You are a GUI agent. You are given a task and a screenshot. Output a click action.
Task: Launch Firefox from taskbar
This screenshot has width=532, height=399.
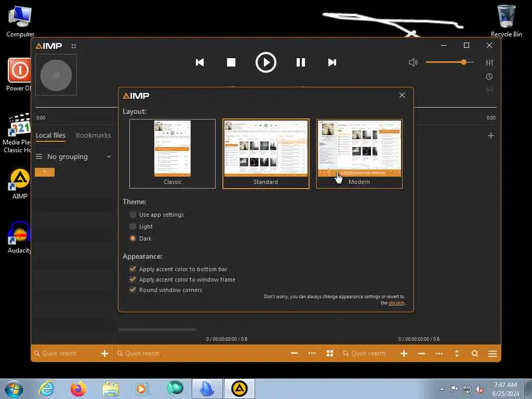click(78, 389)
